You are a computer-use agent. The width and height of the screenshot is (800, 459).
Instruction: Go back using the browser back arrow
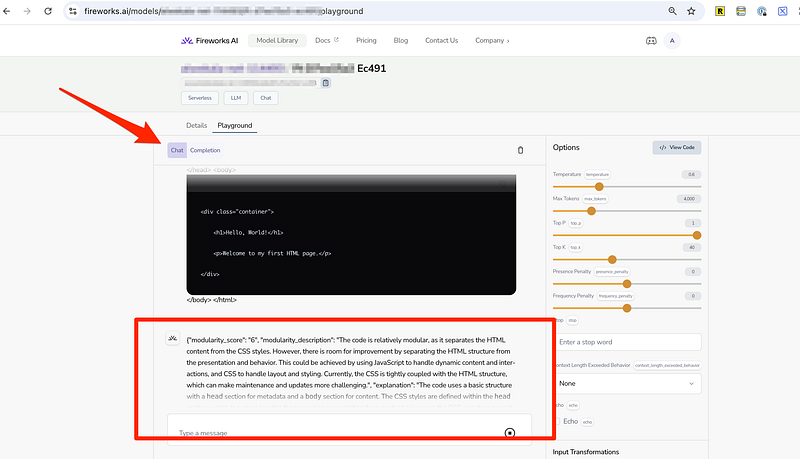7,11
